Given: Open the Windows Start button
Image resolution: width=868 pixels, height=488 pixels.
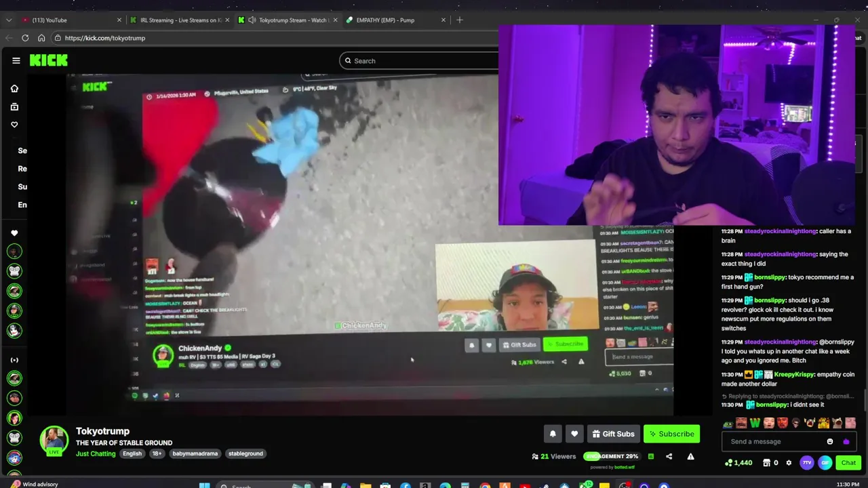Looking at the screenshot, I should tap(204, 485).
